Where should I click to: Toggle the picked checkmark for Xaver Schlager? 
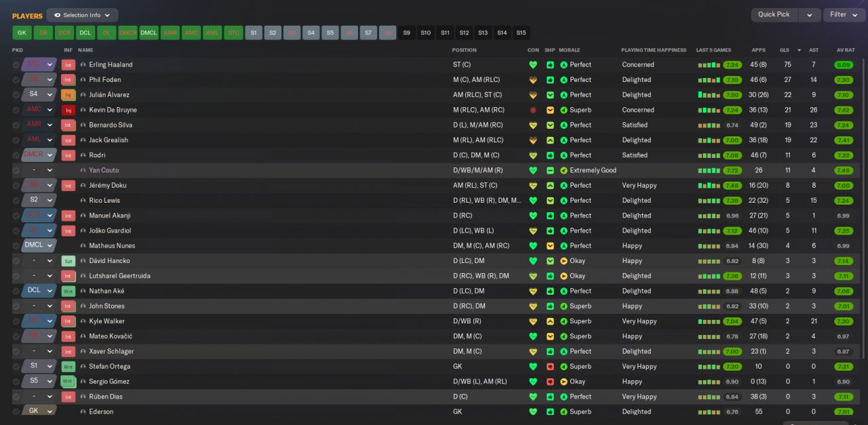[16, 351]
